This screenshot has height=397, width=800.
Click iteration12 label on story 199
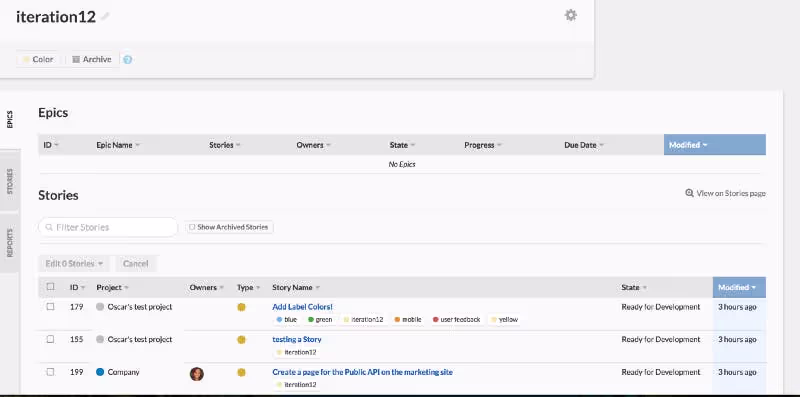[296, 385]
